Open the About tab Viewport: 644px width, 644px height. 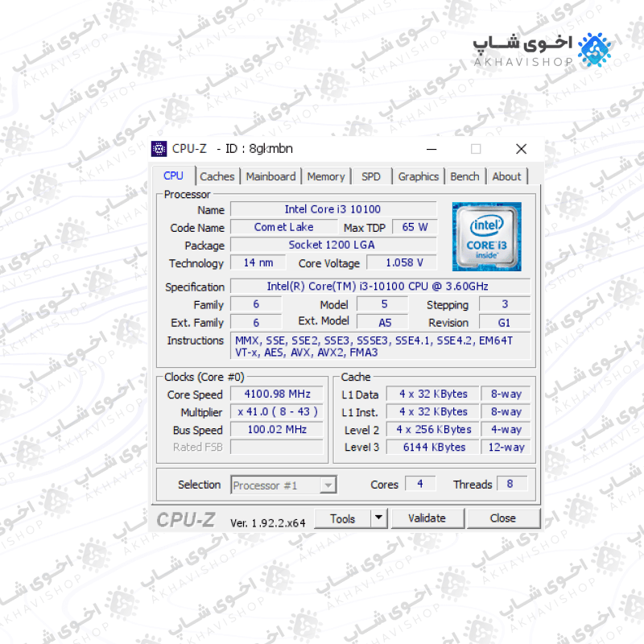click(506, 176)
